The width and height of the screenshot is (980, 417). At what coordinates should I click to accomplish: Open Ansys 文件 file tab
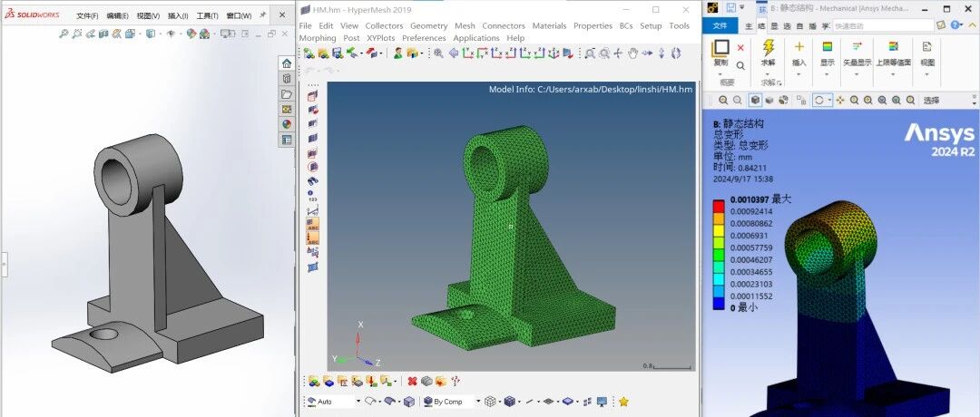point(720,25)
